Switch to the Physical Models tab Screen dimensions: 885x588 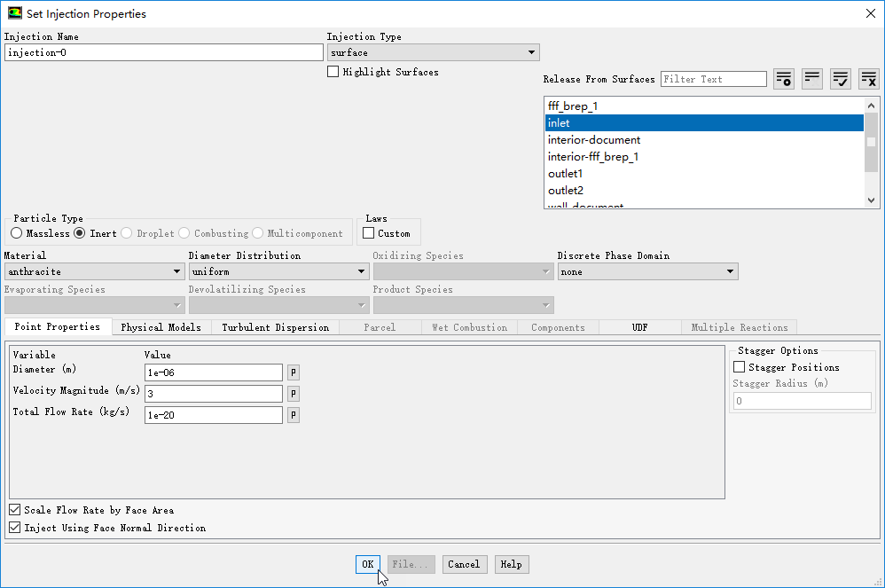(x=161, y=327)
